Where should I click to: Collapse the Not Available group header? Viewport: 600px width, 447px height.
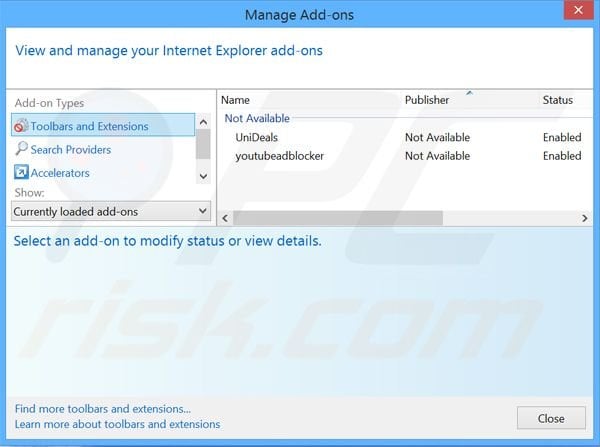pyautogui.click(x=257, y=118)
